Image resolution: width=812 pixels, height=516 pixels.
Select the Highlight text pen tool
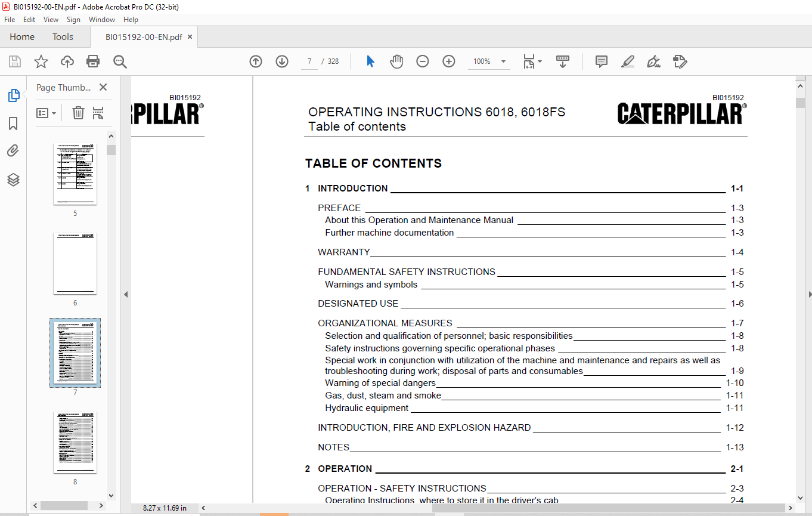pos(627,61)
